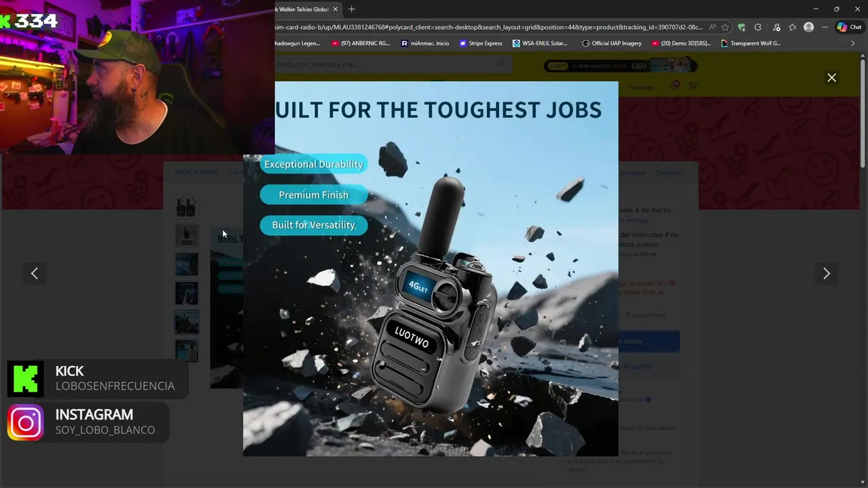Open the browser profile avatar
Viewport: 868px width, 488px height.
point(808,27)
